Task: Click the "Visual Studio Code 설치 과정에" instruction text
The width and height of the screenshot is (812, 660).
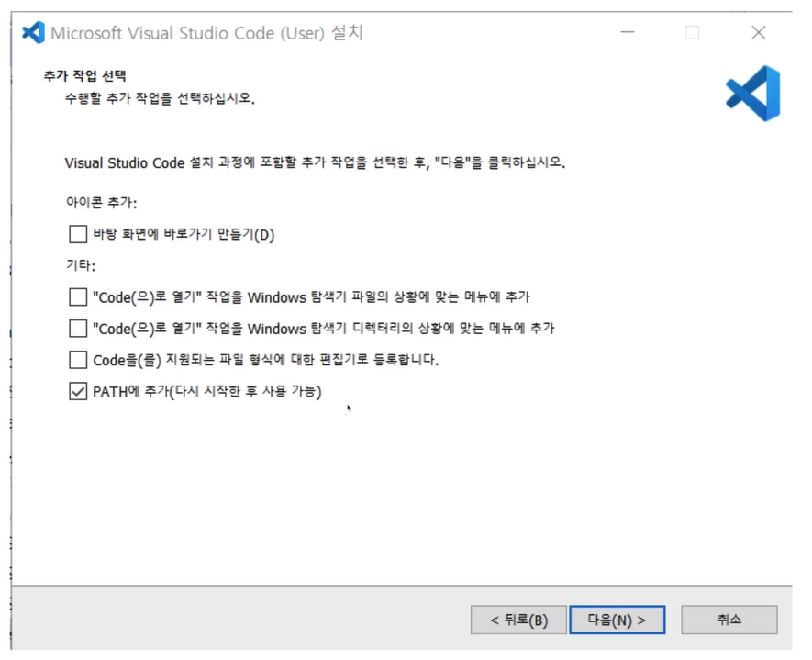Action: pos(315,162)
